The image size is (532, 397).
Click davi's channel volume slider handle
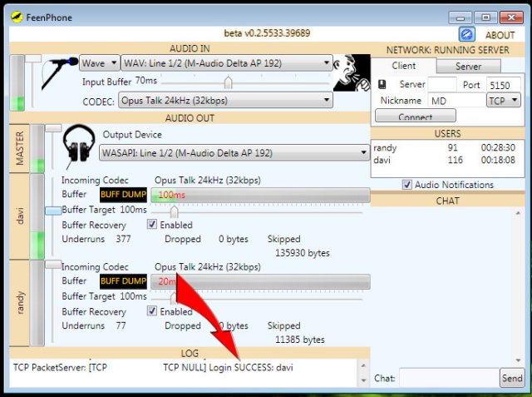pos(53,211)
